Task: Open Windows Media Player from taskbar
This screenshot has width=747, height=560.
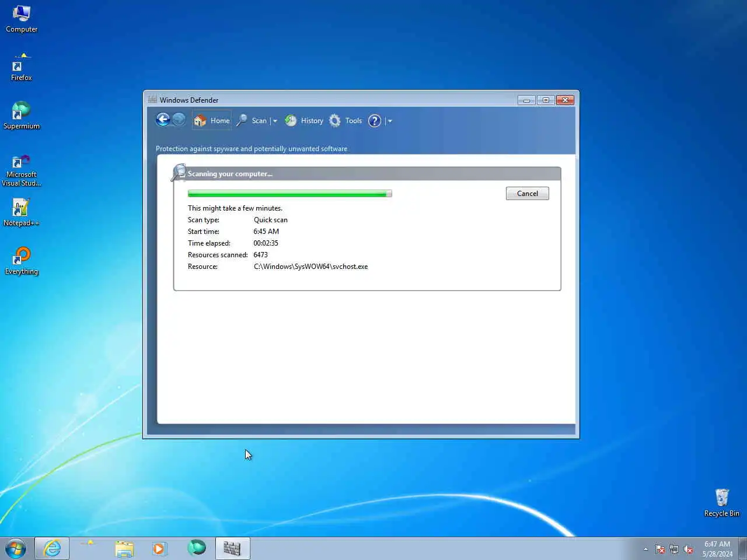Action: point(159,548)
